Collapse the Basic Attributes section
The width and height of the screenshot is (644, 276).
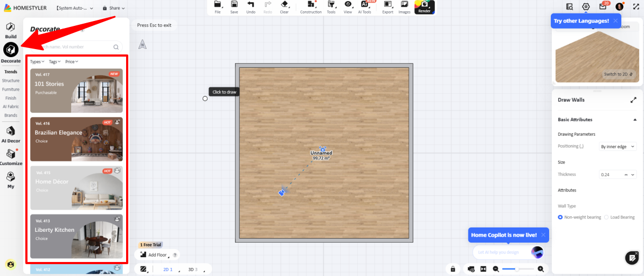click(635, 120)
